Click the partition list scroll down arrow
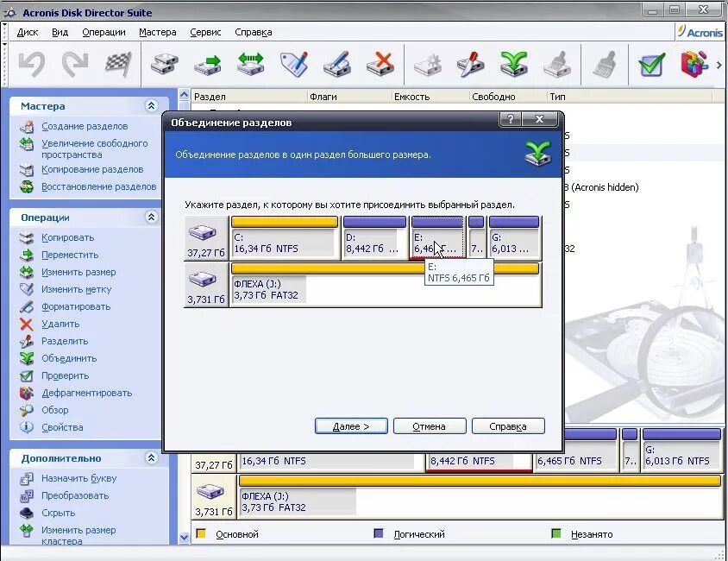Image resolution: width=728 pixels, height=561 pixels. click(x=185, y=538)
